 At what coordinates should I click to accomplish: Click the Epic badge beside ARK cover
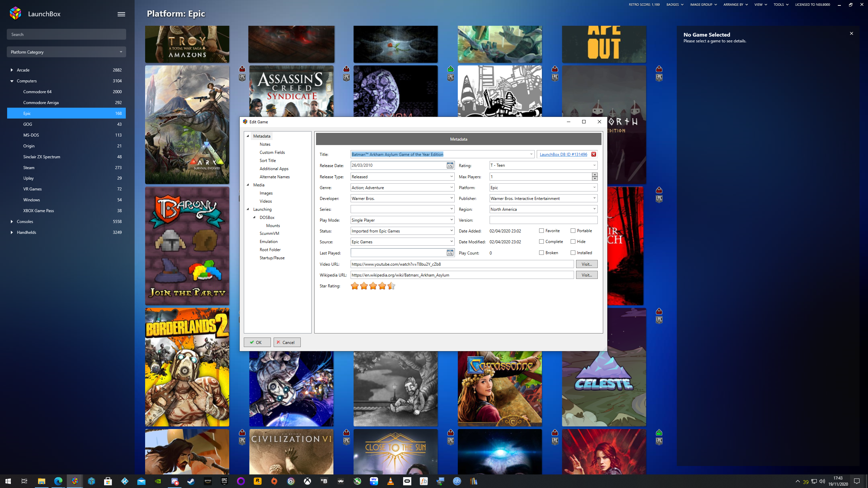tap(242, 77)
